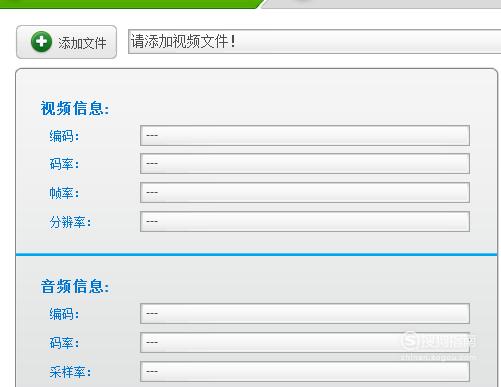501x387 pixels.
Task: Click the 帧率 label
Action: click(x=64, y=193)
